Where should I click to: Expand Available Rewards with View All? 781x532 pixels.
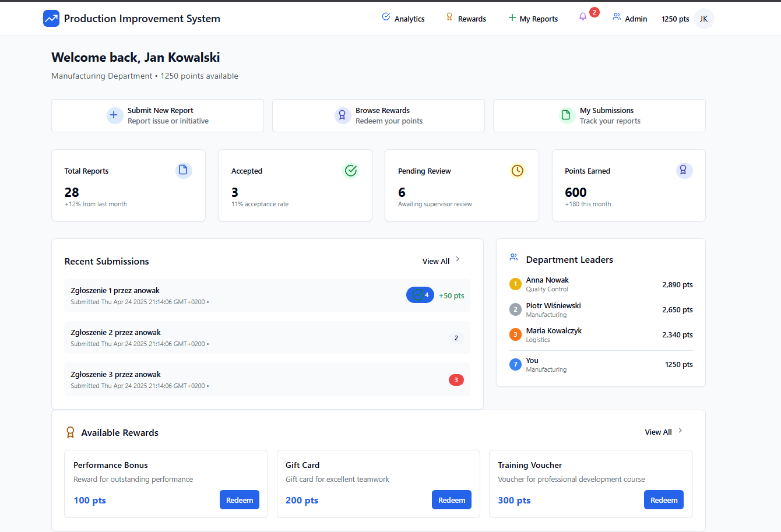click(663, 432)
